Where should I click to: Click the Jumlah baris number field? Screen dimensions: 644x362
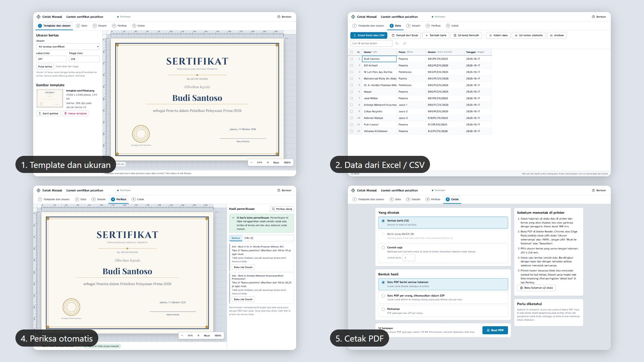[409, 258]
